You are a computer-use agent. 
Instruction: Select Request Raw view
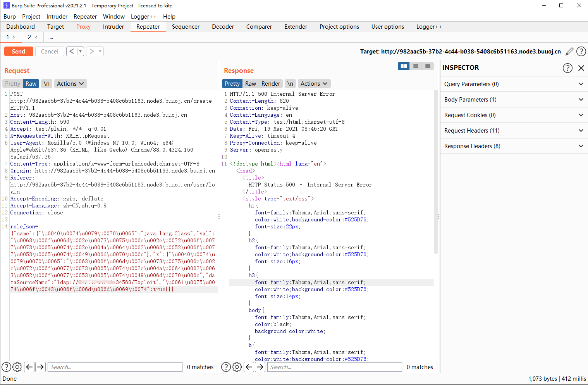pos(31,84)
